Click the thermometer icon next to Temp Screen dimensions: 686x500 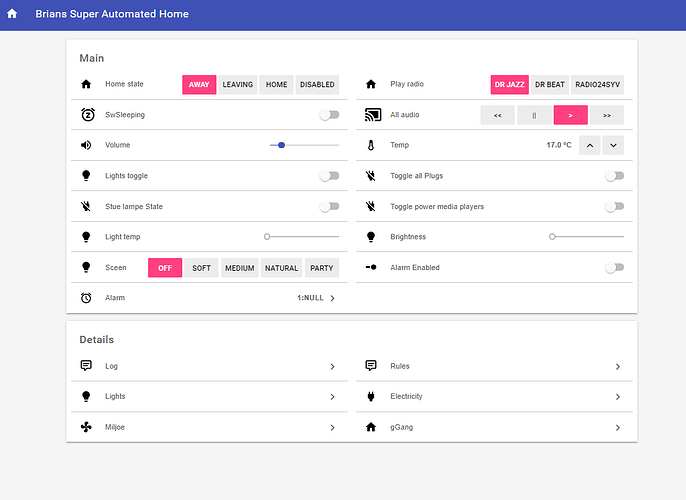coord(371,145)
